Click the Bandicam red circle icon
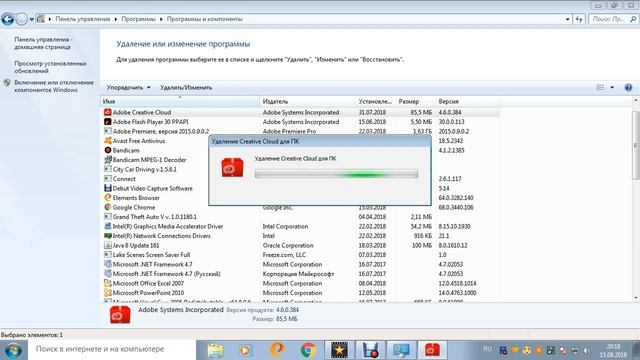Viewport: 640px width, 360px height. click(107, 150)
